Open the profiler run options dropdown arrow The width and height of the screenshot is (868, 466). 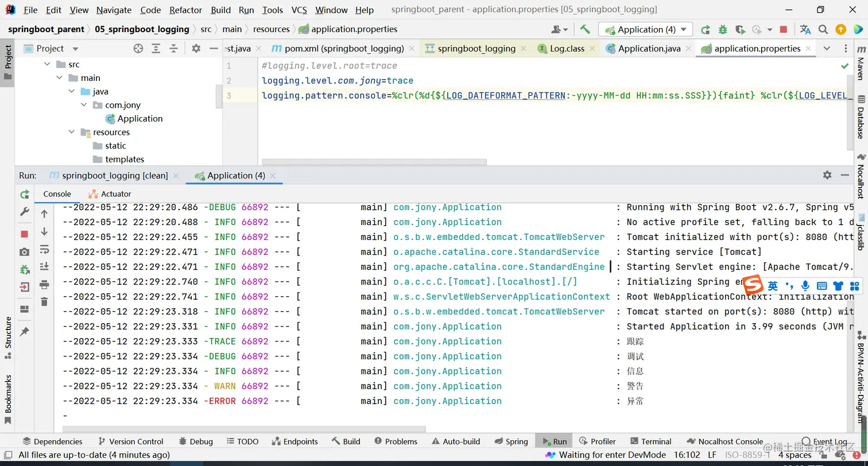pos(769,30)
